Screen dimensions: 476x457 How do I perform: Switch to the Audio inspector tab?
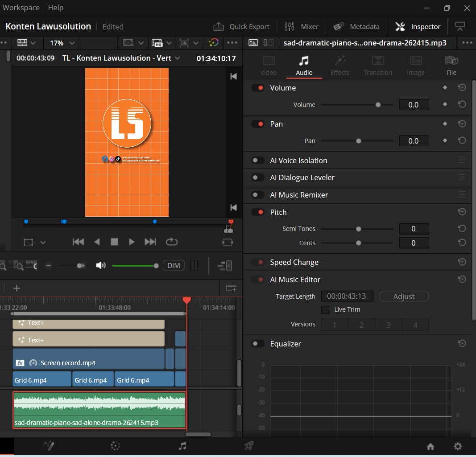[304, 66]
